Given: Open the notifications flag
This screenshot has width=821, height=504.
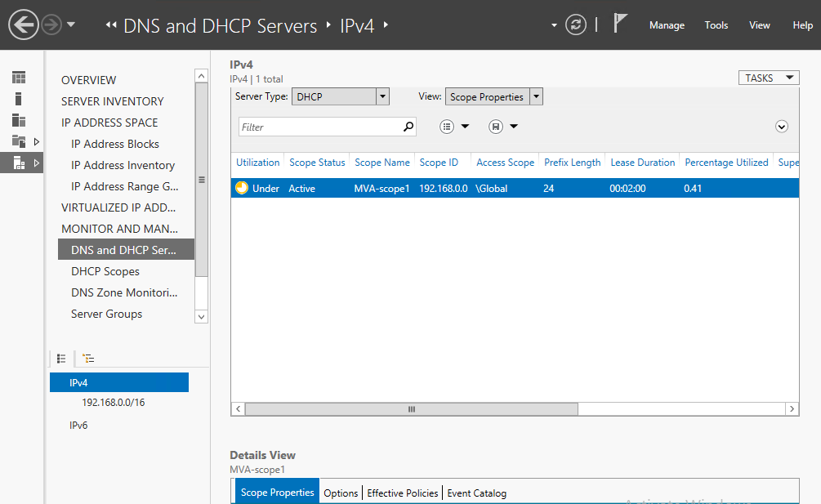Looking at the screenshot, I should point(621,25).
